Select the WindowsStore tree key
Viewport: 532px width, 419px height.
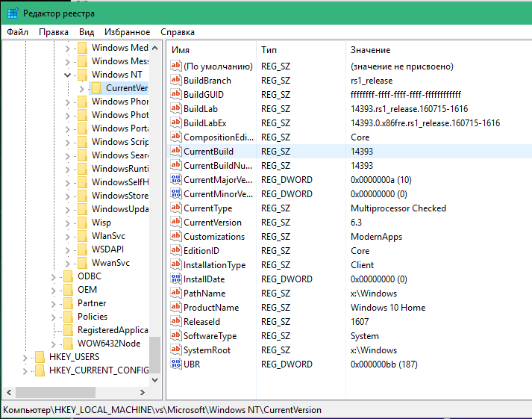[120, 196]
